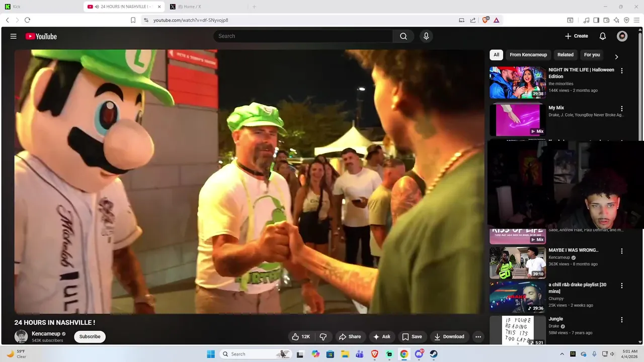Open the YouTube notifications bell
The height and width of the screenshot is (362, 644).
[603, 36]
